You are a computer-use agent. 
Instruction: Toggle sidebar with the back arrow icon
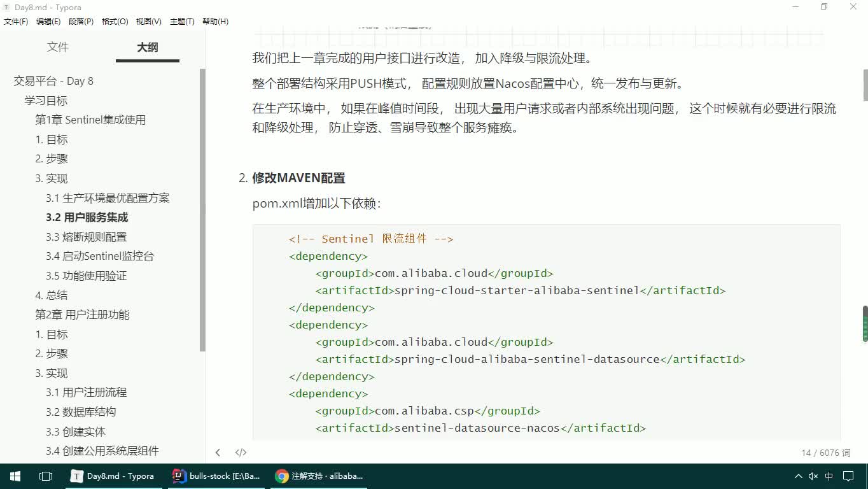click(218, 453)
